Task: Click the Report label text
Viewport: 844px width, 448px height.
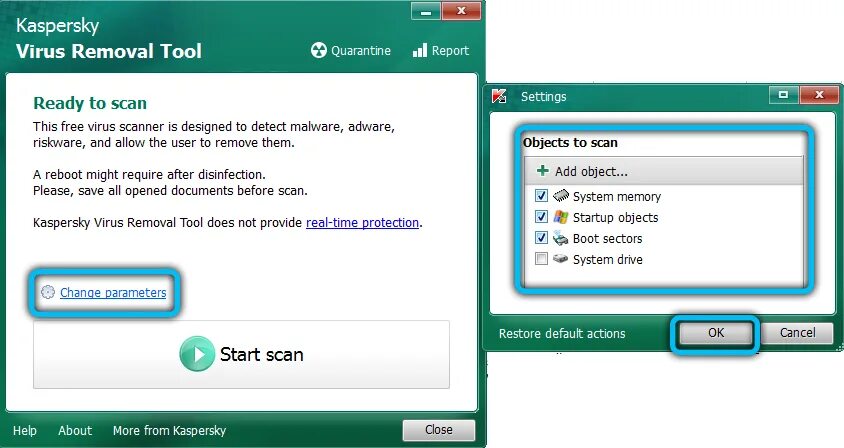Action: (x=450, y=51)
